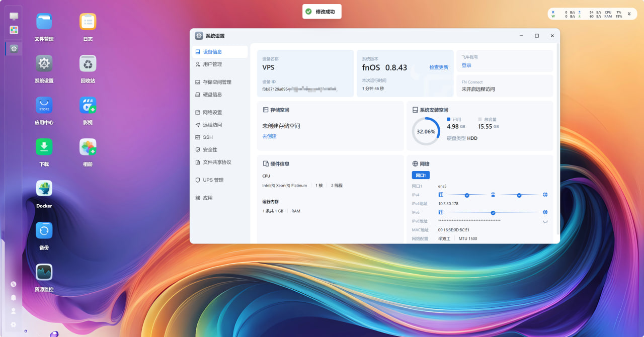Click the RAM 78% reading in the monitor widget
Screen dimensions: 644x337
pyautogui.click(x=613, y=17)
